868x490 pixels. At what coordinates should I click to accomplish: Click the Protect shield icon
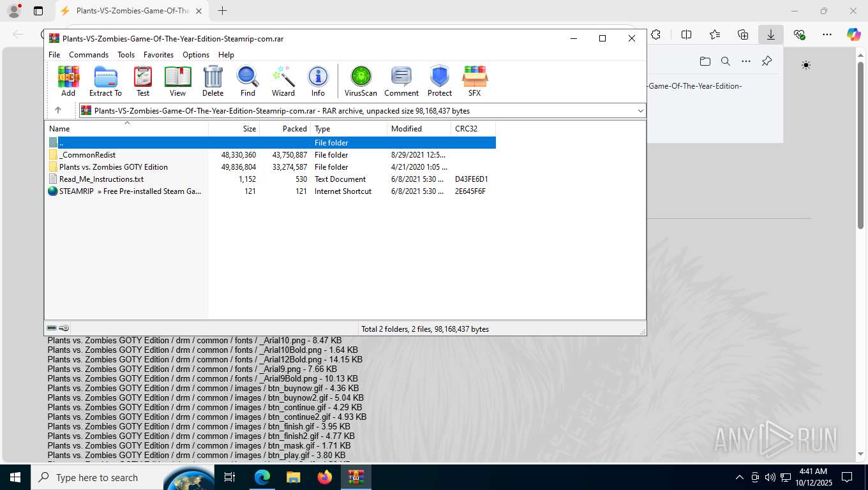440,81
